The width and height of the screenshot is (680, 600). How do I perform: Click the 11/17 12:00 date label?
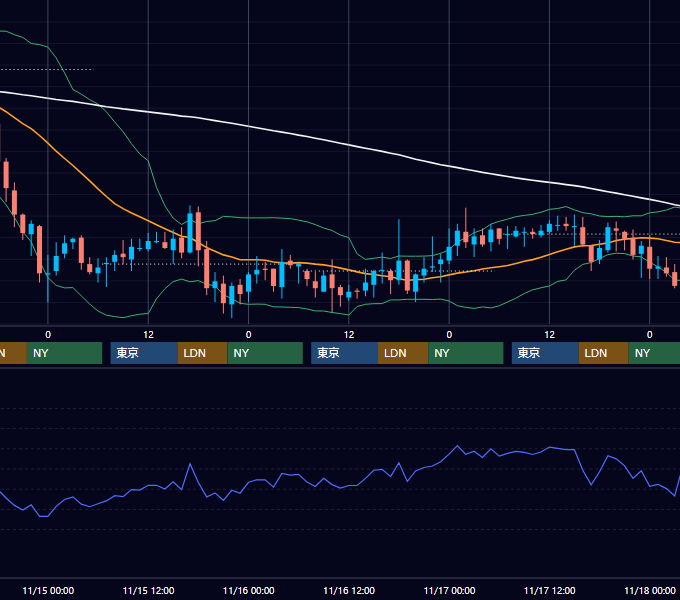click(x=549, y=590)
